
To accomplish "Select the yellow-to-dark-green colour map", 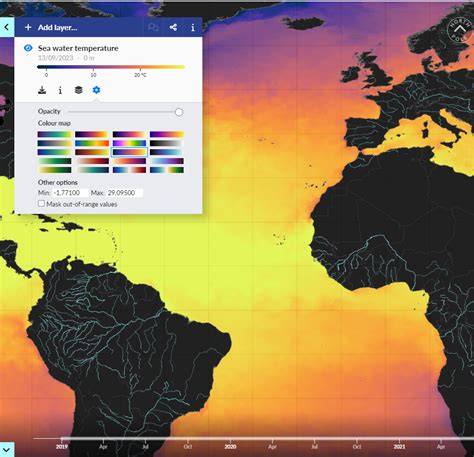I will pos(55,170).
